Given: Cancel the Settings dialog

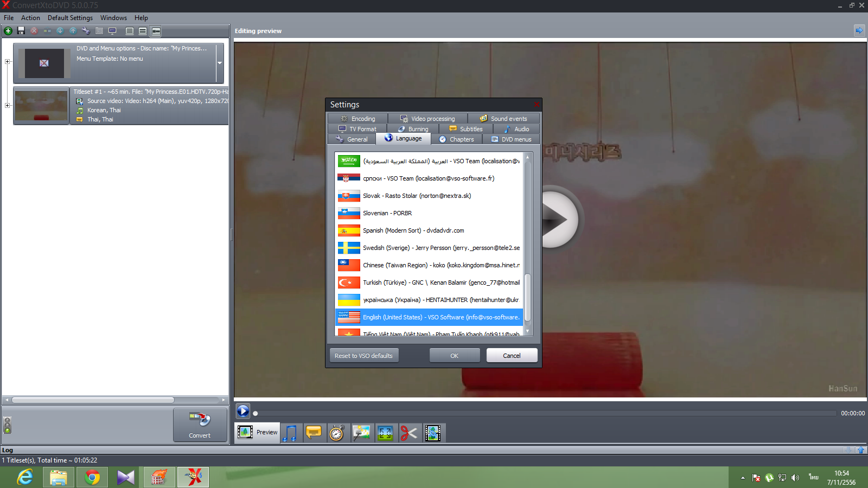Looking at the screenshot, I should point(512,356).
